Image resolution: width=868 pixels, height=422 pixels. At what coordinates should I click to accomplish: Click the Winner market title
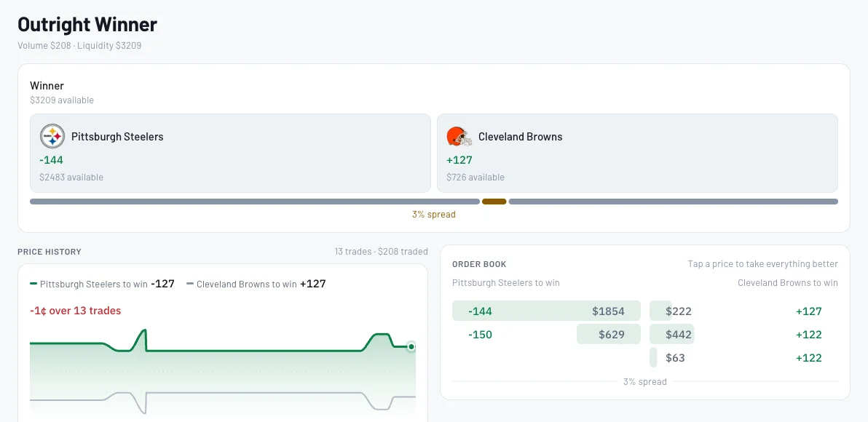(47, 86)
